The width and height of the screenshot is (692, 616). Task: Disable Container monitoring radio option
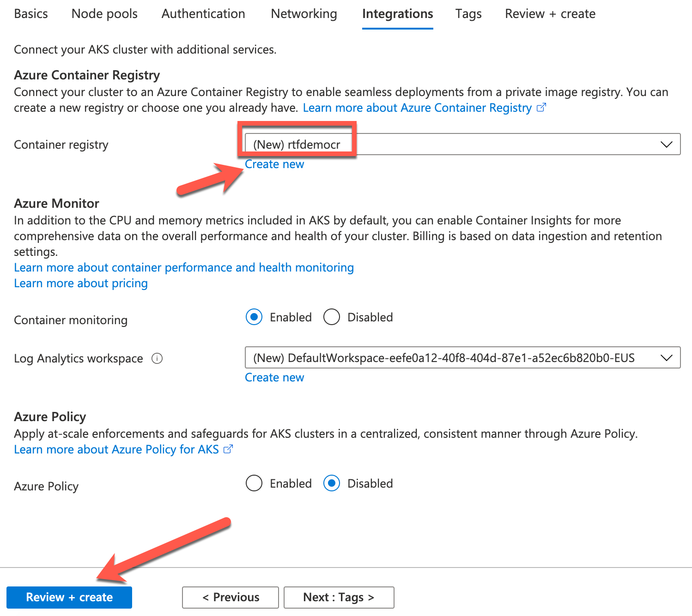[332, 317]
